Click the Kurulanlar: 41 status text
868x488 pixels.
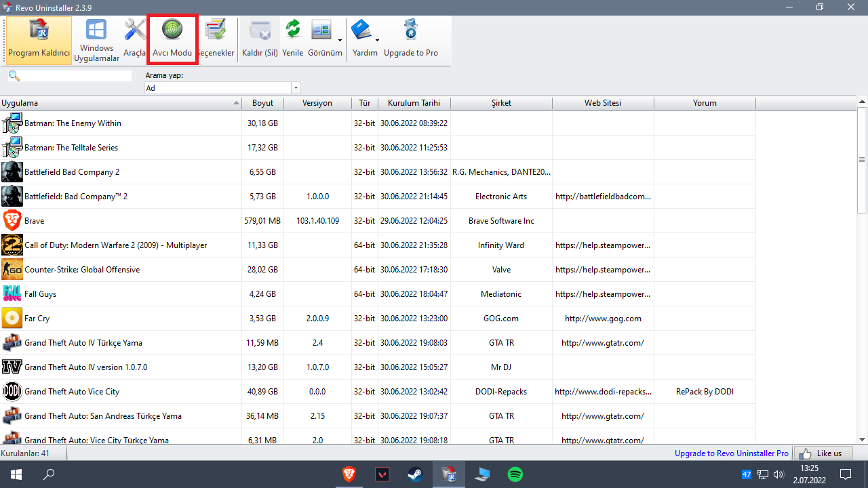pyautogui.click(x=24, y=453)
